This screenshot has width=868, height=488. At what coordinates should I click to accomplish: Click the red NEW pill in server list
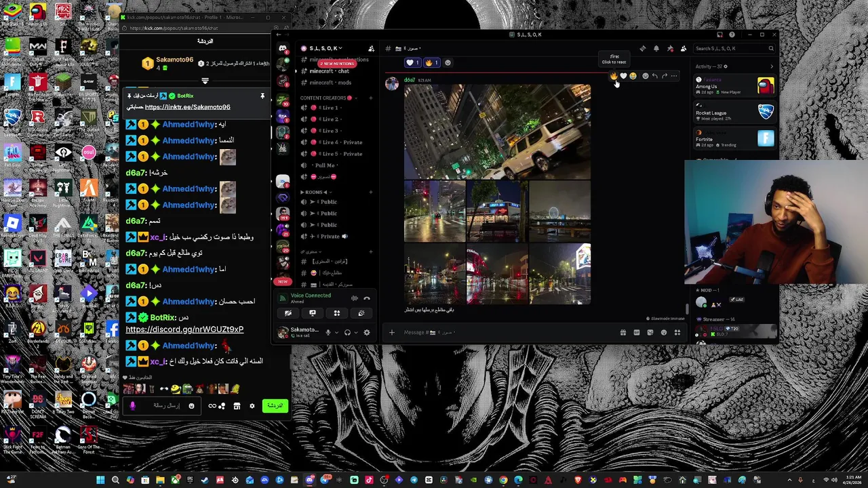point(283,281)
